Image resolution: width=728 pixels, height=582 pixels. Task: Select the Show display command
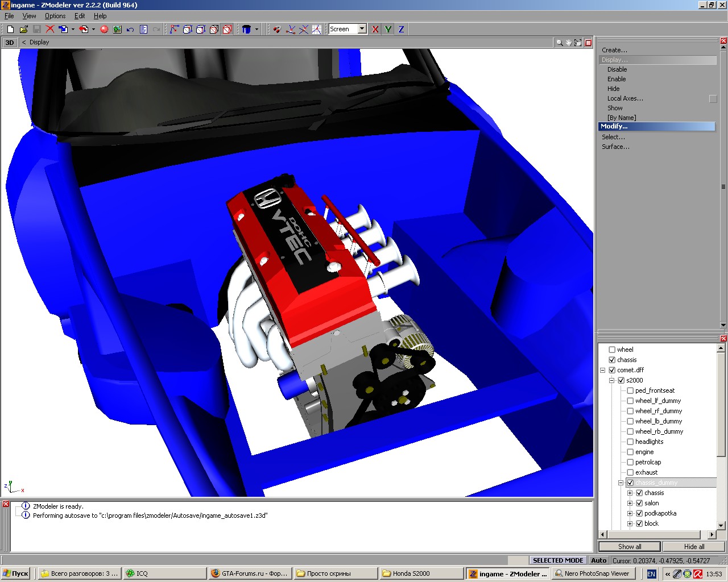(615, 108)
